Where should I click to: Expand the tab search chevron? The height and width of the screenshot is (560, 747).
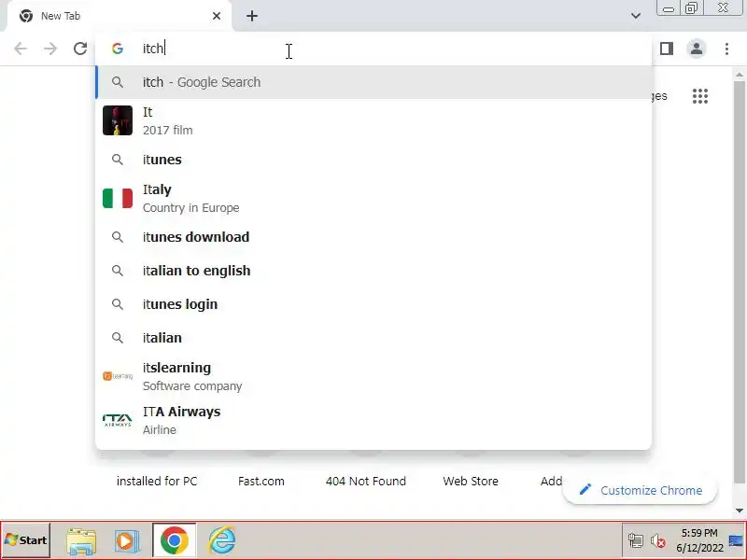[636, 16]
